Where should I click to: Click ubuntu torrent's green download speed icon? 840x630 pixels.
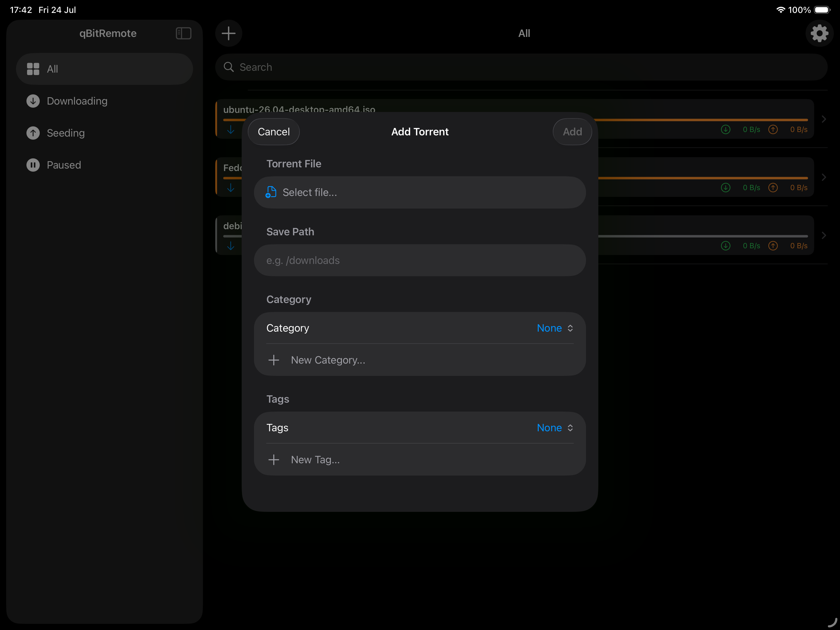pos(726,130)
